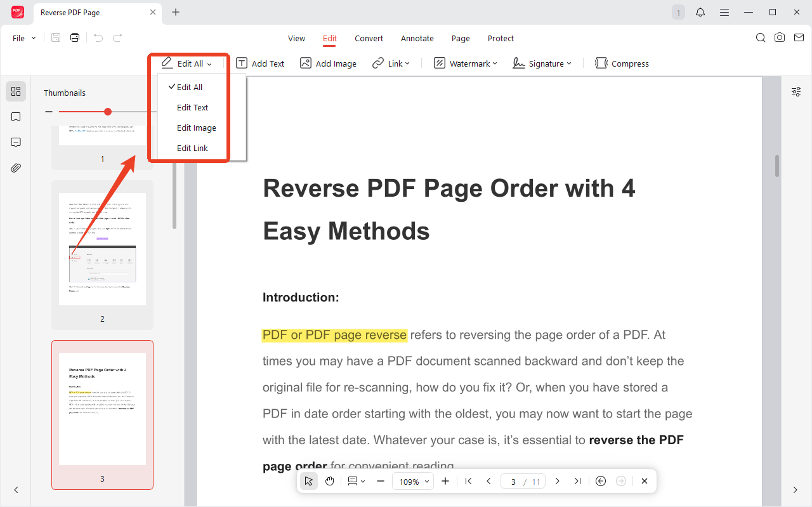
Task: Open the 109% zoom level dropdown
Action: pyautogui.click(x=413, y=482)
